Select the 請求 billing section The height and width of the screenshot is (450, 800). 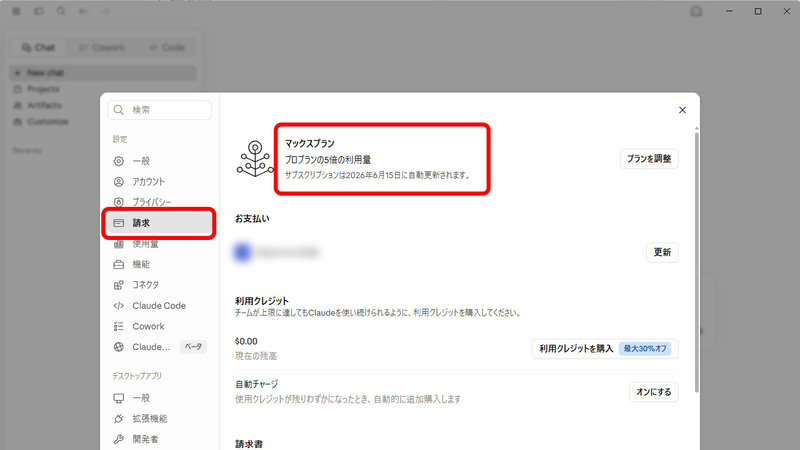tap(160, 223)
